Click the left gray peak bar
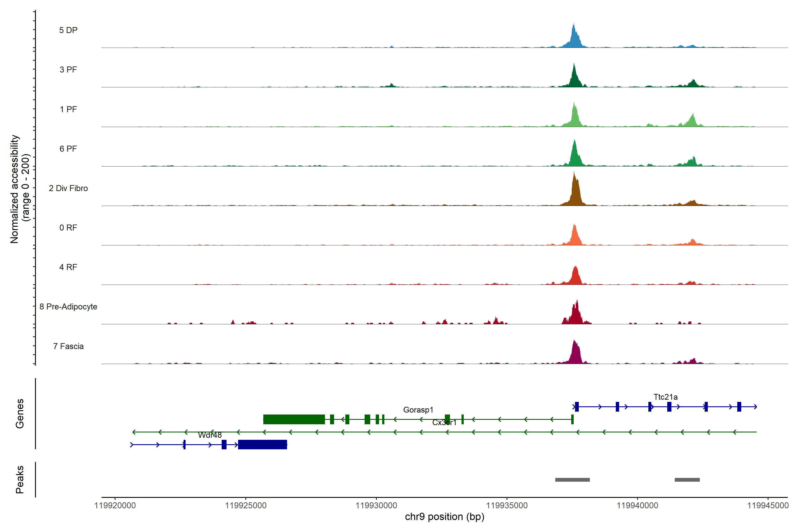The image size is (798, 532). pos(572,480)
